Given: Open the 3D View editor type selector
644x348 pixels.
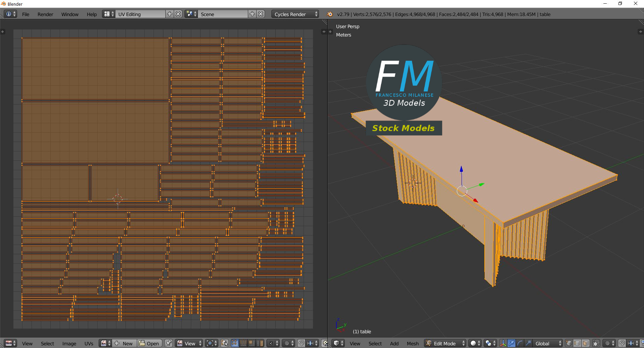Looking at the screenshot, I should click(338, 343).
